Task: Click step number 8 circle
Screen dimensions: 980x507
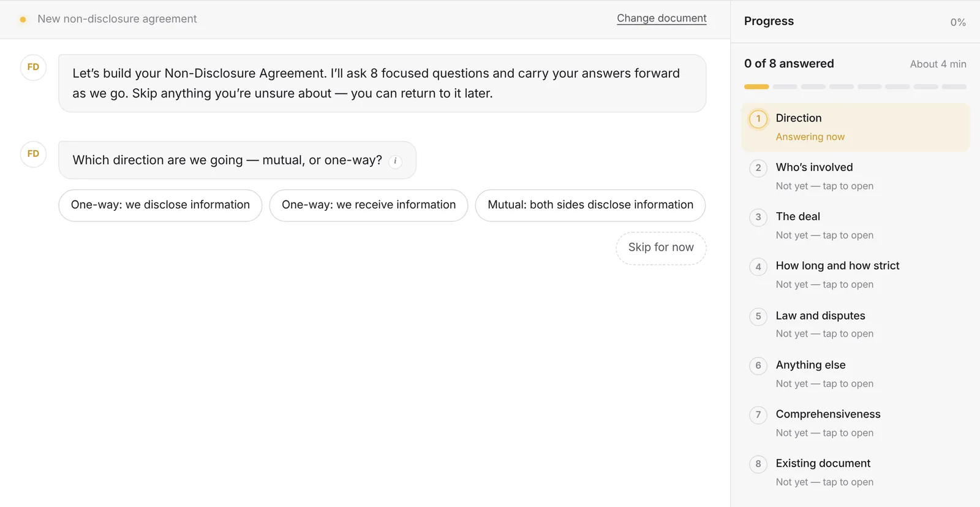Action: (758, 464)
